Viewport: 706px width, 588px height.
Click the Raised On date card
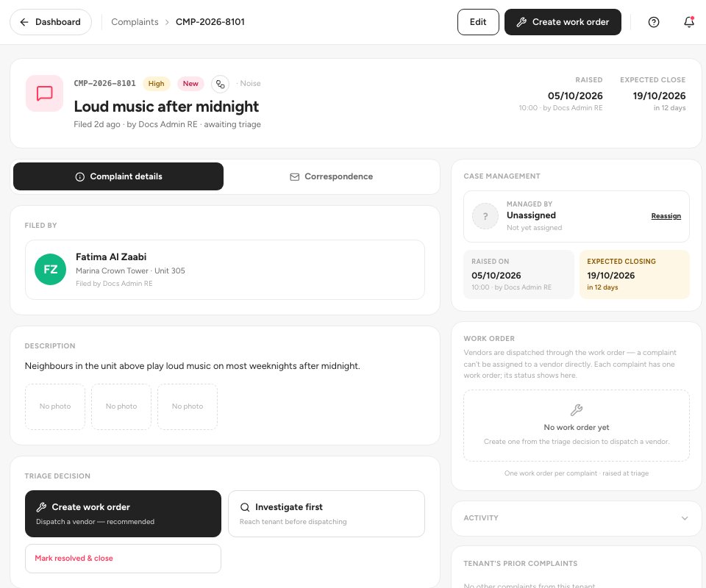518,274
